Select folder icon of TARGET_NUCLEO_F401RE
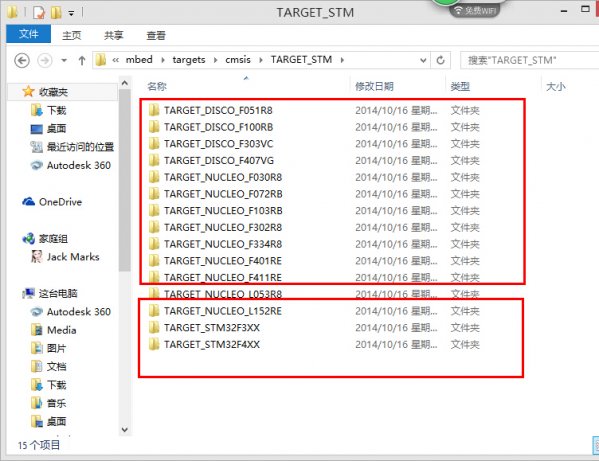The height and width of the screenshot is (461, 599). 154,260
